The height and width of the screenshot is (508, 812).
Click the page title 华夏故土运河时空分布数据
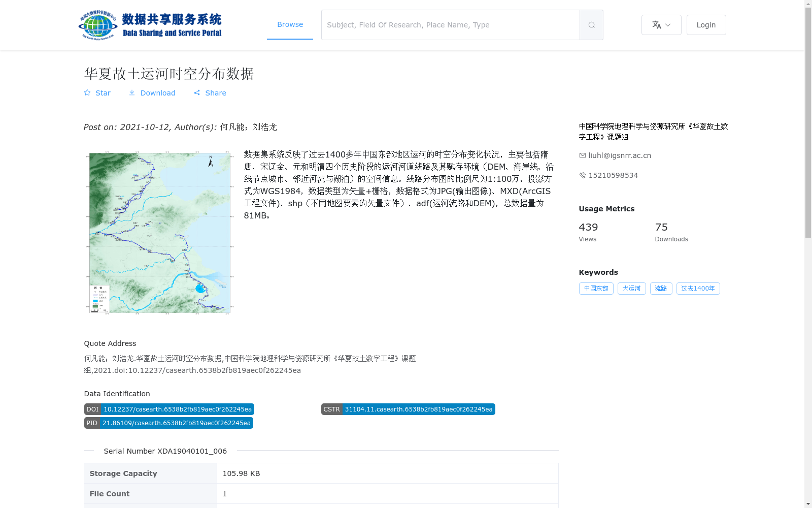tap(169, 74)
